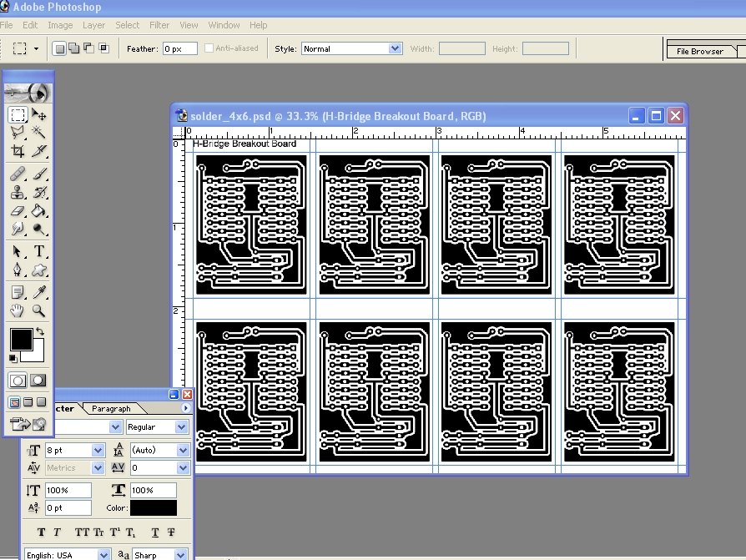
Task: Select New selection mode in options bar
Action: [59, 48]
